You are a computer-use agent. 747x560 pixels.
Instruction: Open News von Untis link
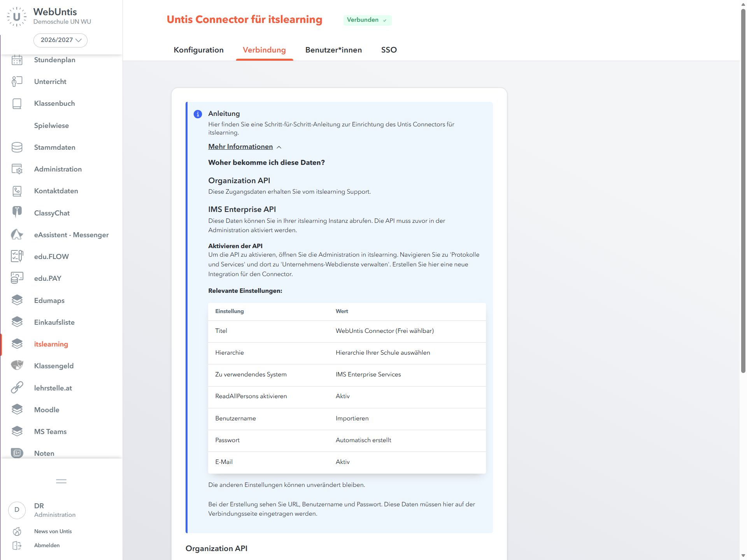click(x=53, y=531)
